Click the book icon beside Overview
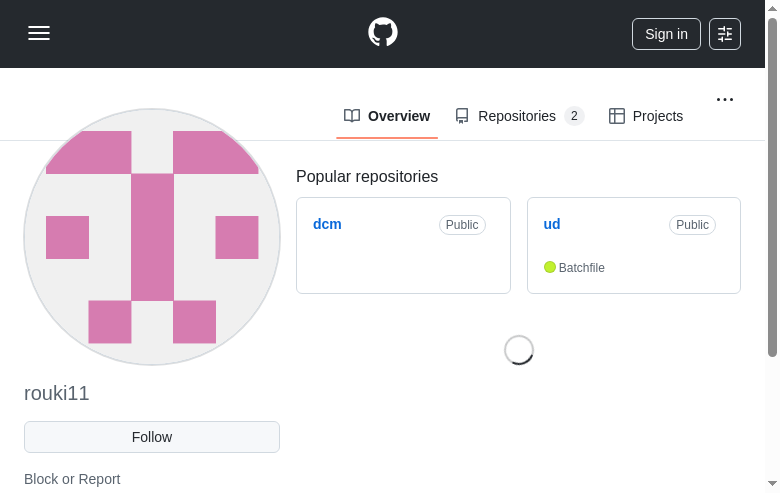 352,116
